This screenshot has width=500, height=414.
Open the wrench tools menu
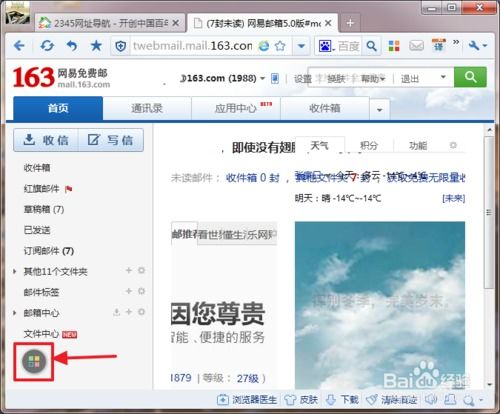click(478, 46)
